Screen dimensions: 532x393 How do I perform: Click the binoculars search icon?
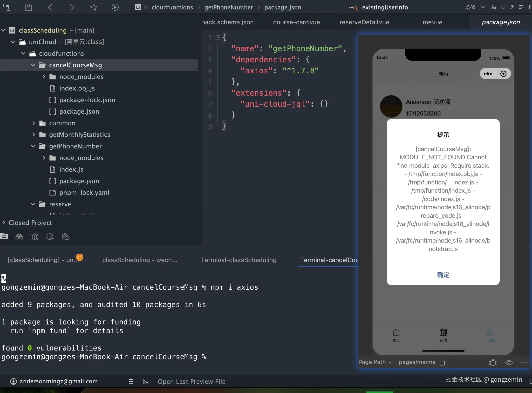[19, 237]
